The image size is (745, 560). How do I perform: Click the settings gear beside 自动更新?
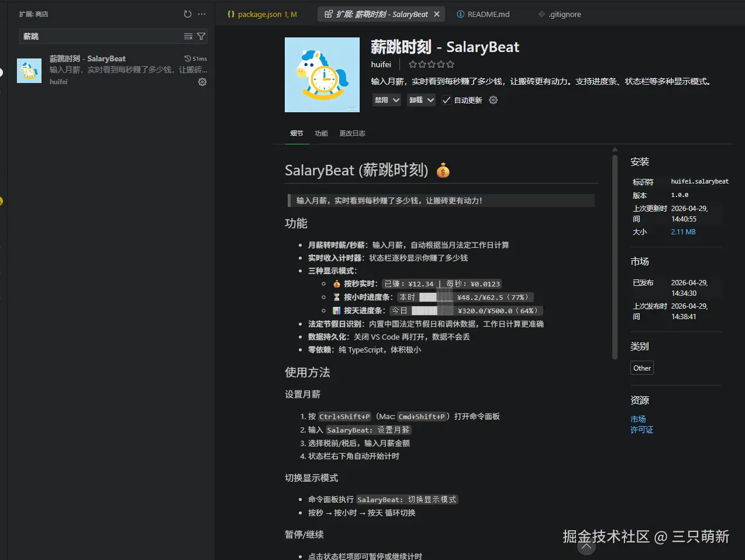click(493, 100)
